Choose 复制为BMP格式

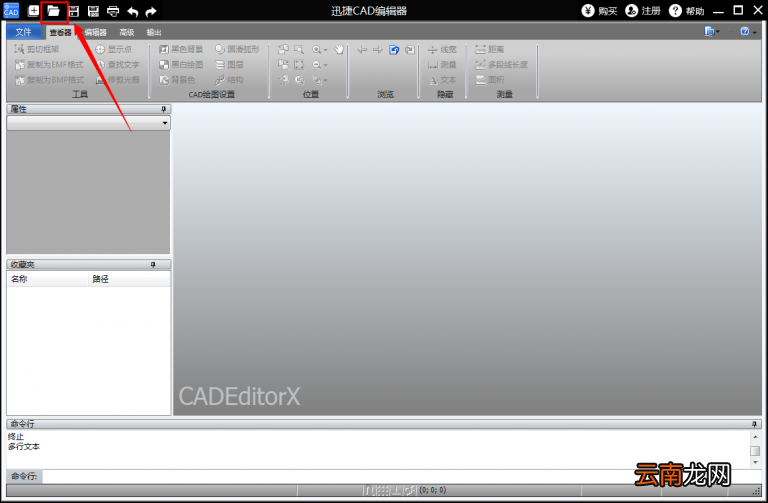coord(49,80)
